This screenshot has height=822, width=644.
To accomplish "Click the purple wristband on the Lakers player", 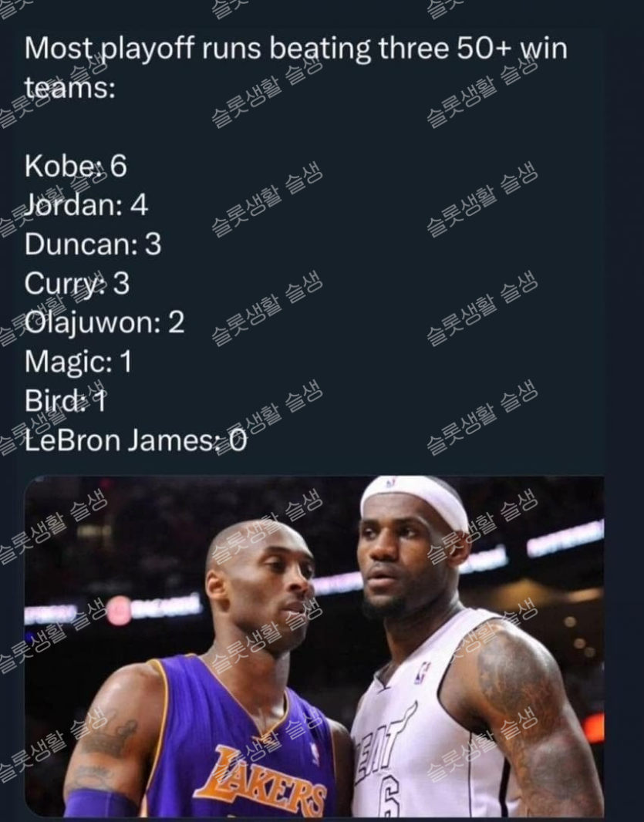I will (x=102, y=803).
